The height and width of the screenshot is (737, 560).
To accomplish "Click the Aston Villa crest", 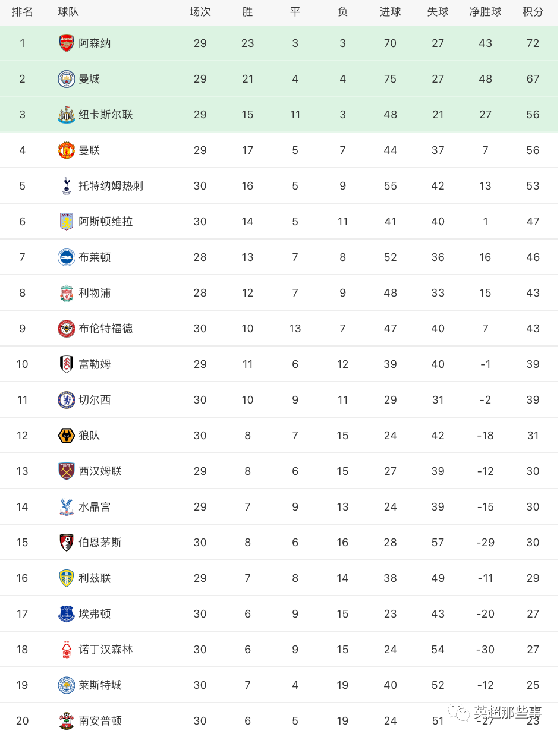I will (66, 222).
